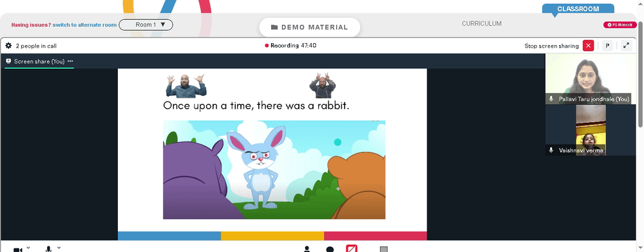
Task: Expand camera options chevron
Action: pyautogui.click(x=28, y=248)
